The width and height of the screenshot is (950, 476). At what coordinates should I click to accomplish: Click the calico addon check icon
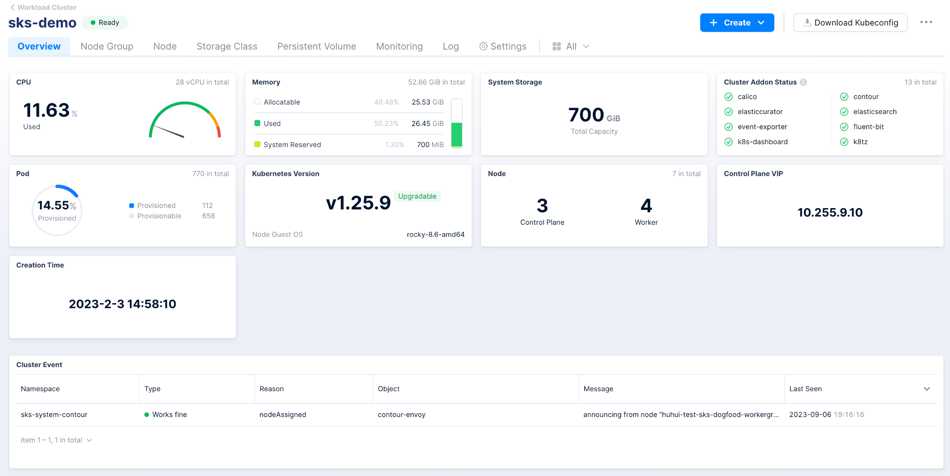(729, 97)
